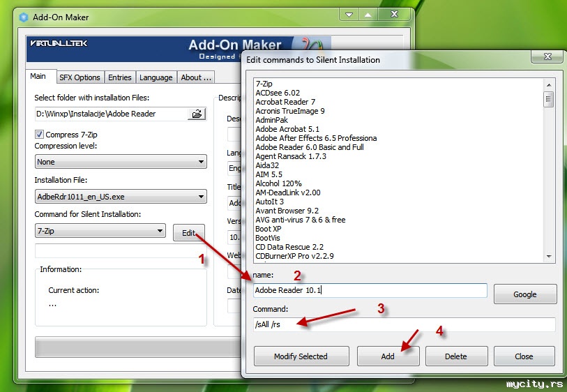
Task: Select Agent Ransack 1.7.3 entry
Action: [291, 156]
